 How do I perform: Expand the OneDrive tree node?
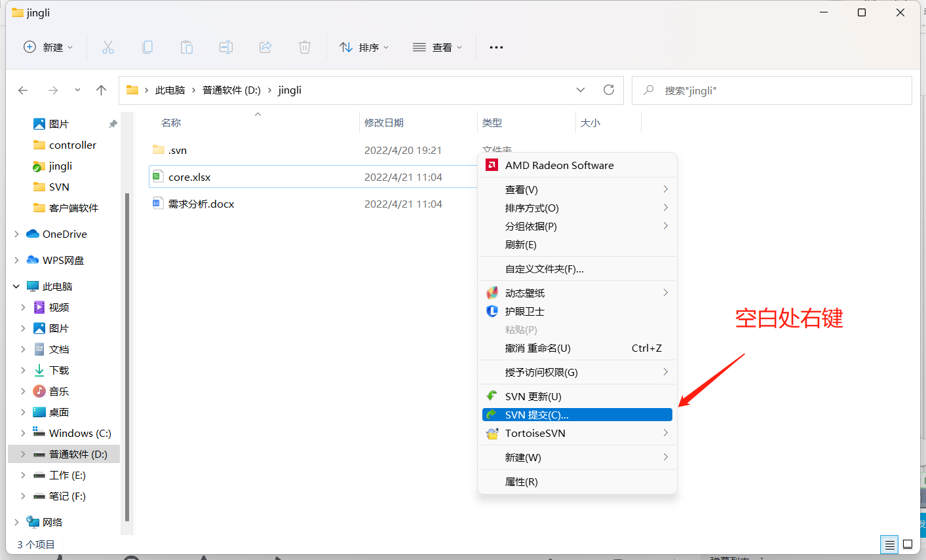(x=16, y=234)
